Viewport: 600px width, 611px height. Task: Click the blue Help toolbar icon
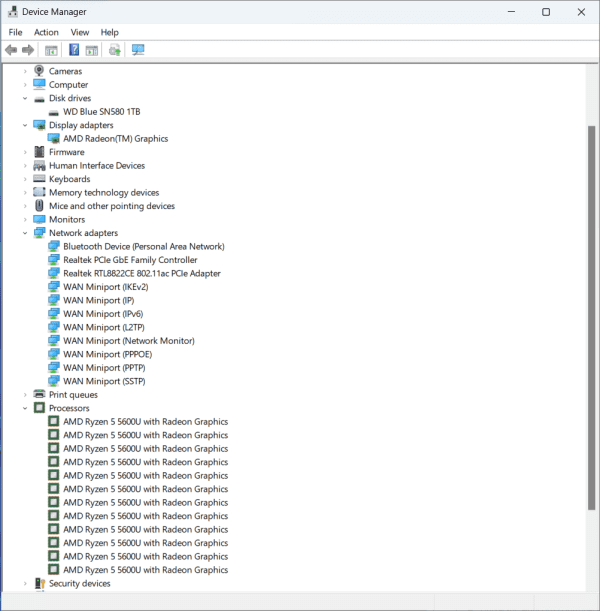point(74,50)
